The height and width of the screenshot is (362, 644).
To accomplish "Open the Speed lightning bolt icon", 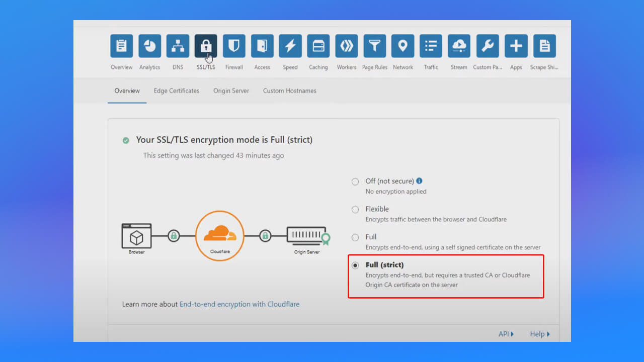I will [290, 46].
